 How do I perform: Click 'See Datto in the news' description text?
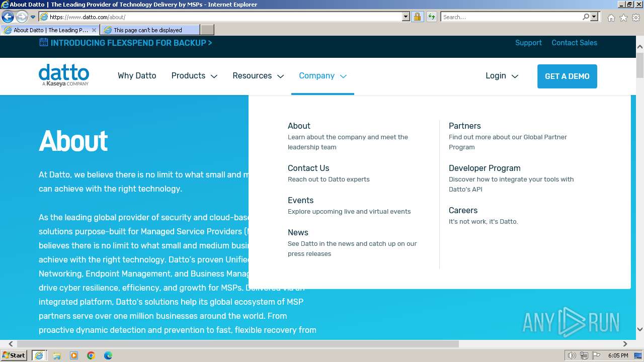352,248
